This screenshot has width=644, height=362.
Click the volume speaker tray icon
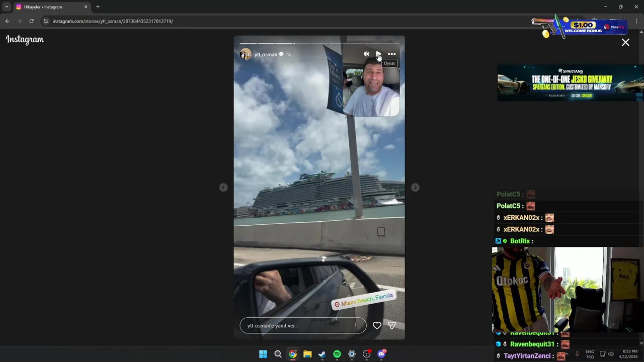pos(611,354)
